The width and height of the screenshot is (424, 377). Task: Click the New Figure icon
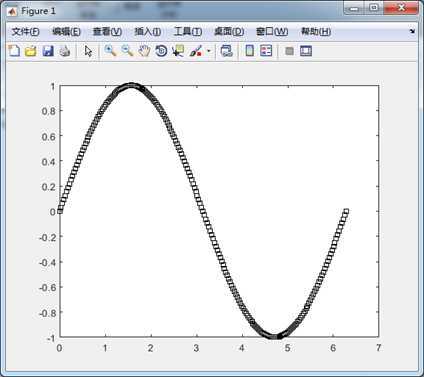click(x=14, y=51)
